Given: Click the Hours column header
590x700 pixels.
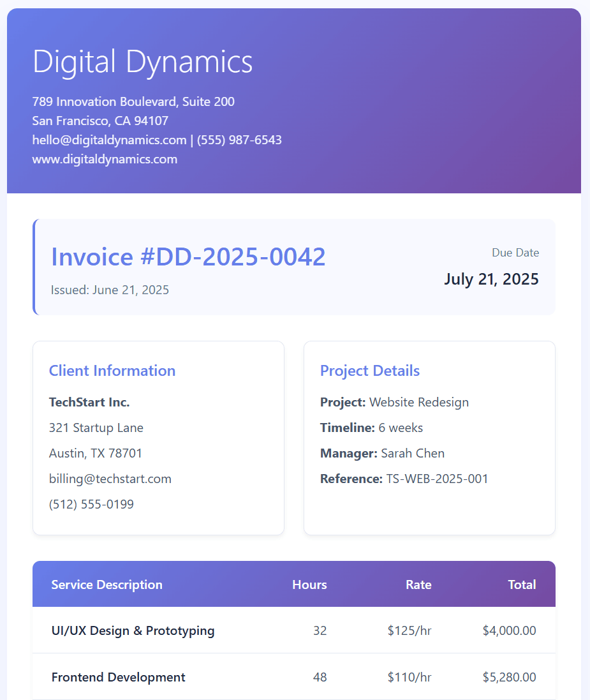Looking at the screenshot, I should pos(309,585).
